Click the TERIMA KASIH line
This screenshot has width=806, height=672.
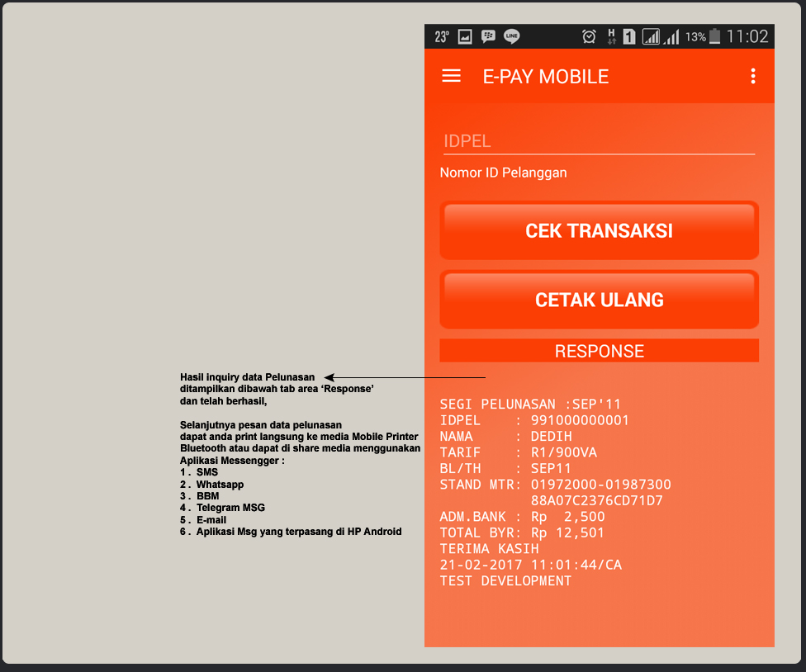click(x=490, y=549)
